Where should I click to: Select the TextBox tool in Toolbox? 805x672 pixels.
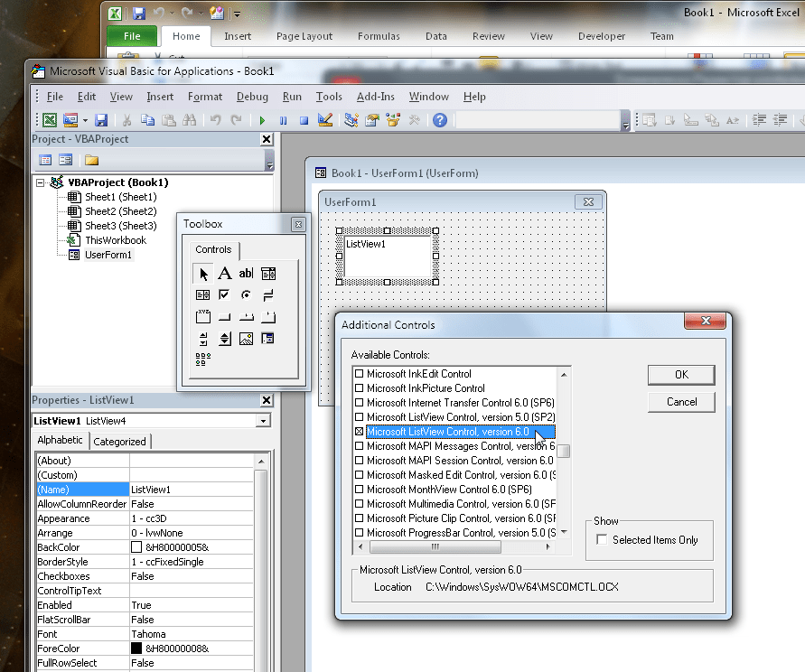click(246, 273)
